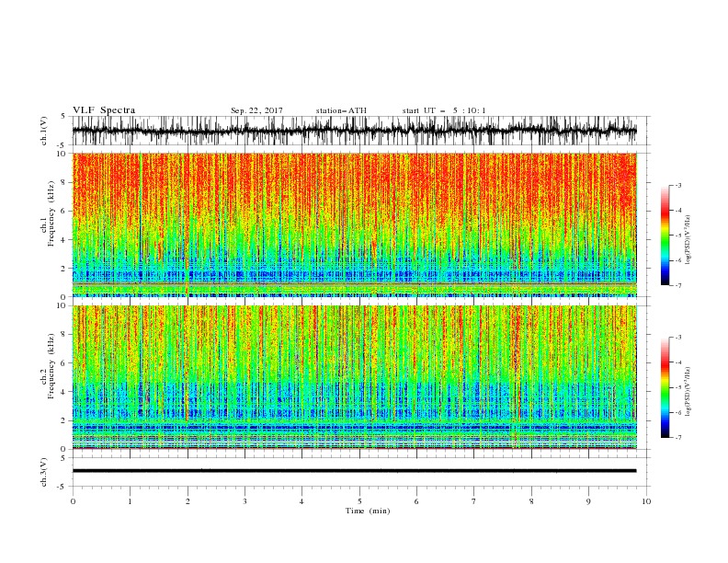This screenshot has width=728, height=563.
Task: Select the "start UT = 5:10:1" text
Action: click(444, 110)
